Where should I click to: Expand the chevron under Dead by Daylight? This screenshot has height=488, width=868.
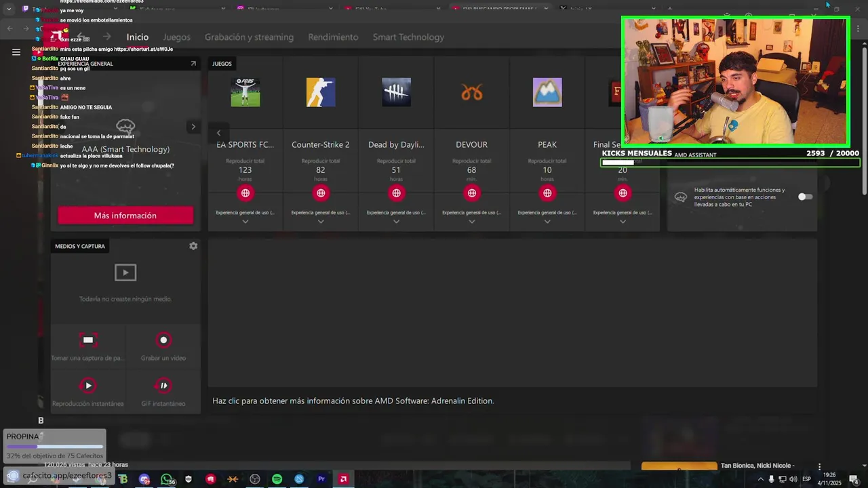(396, 222)
